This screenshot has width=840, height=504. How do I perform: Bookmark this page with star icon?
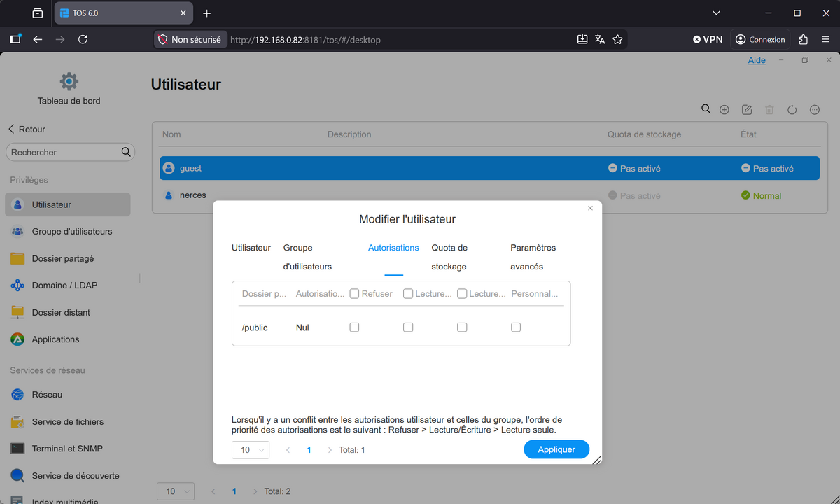(617, 40)
